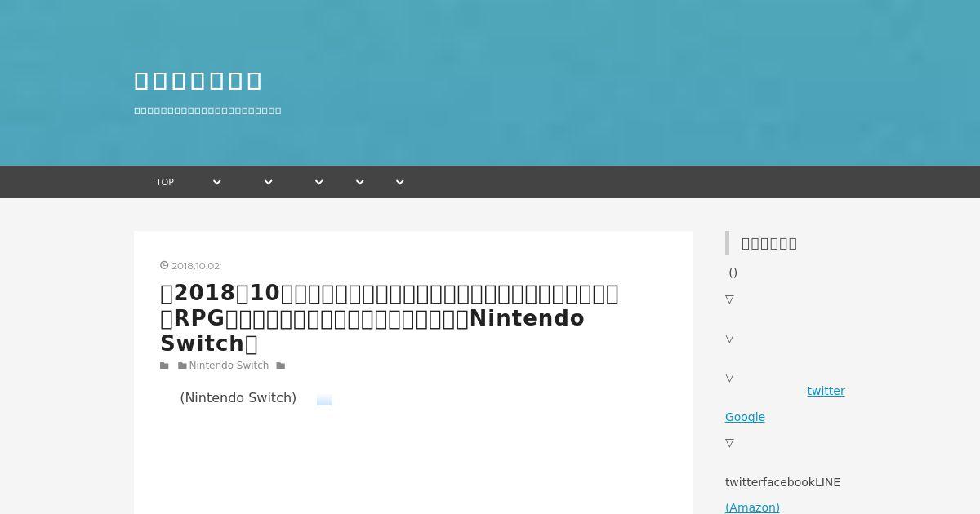
Task: Open the TOP menu item
Action: (x=165, y=182)
